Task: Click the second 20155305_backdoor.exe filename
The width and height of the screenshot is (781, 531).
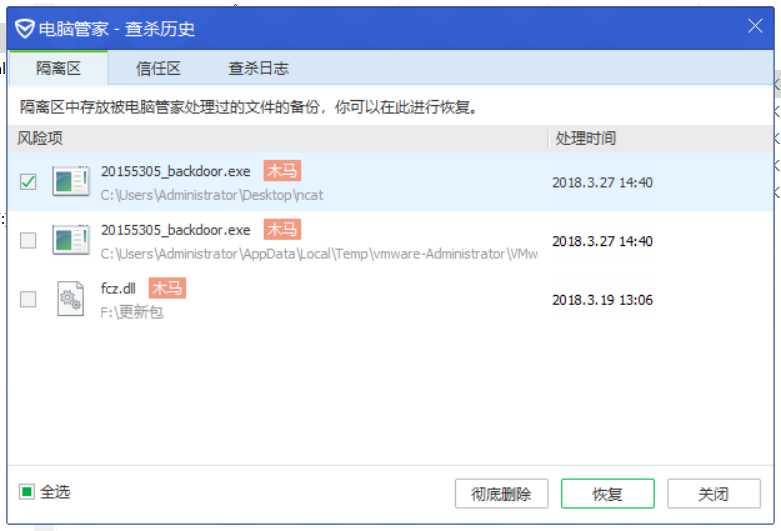Action: (x=175, y=230)
